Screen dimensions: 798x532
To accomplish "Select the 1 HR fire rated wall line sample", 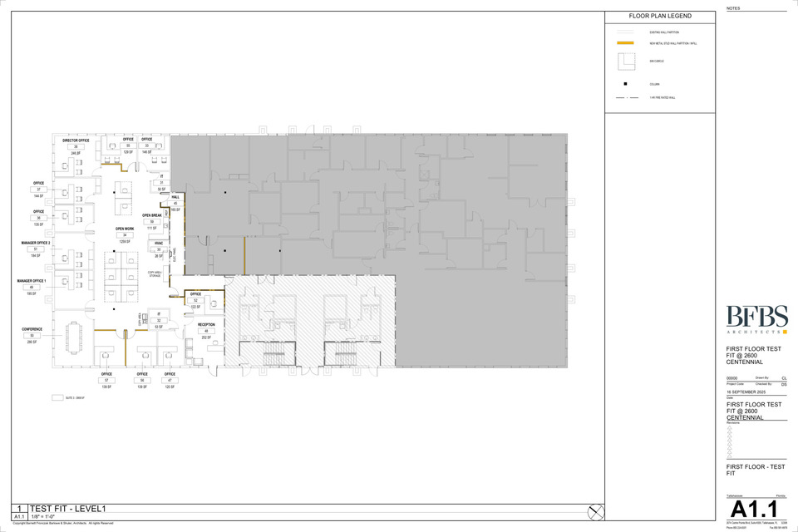I will (626, 98).
